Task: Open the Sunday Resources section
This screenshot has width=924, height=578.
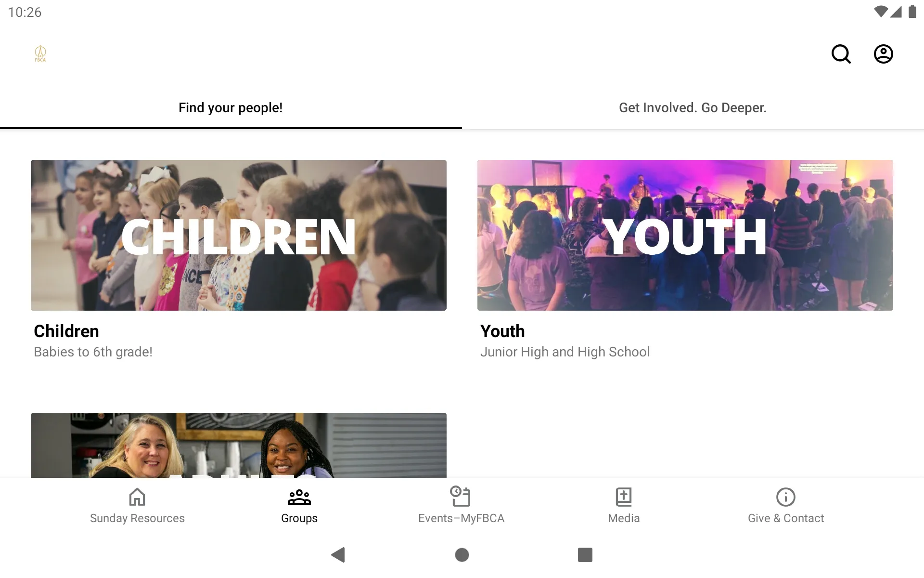Action: tap(137, 505)
